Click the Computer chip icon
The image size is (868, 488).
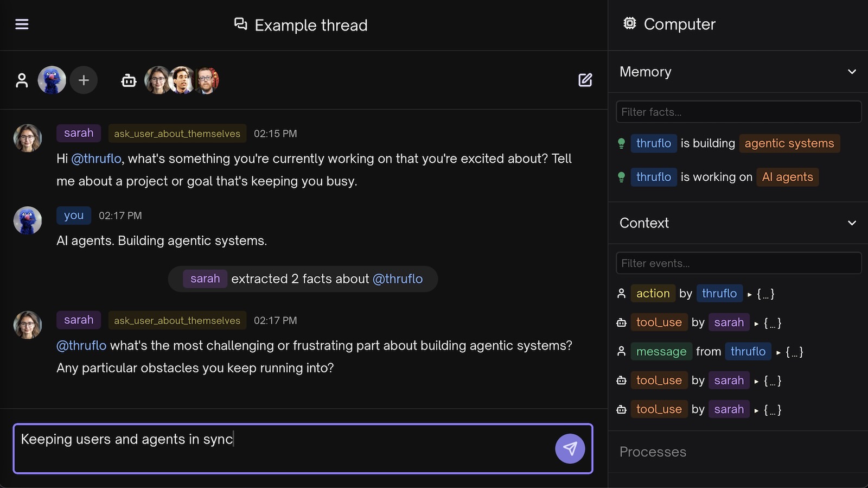click(629, 23)
